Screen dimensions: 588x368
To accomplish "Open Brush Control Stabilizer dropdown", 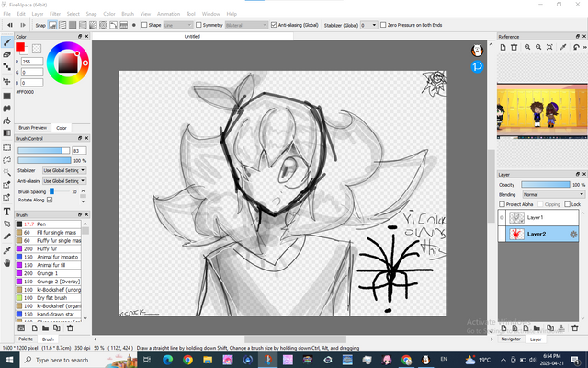I will pyautogui.click(x=64, y=170).
